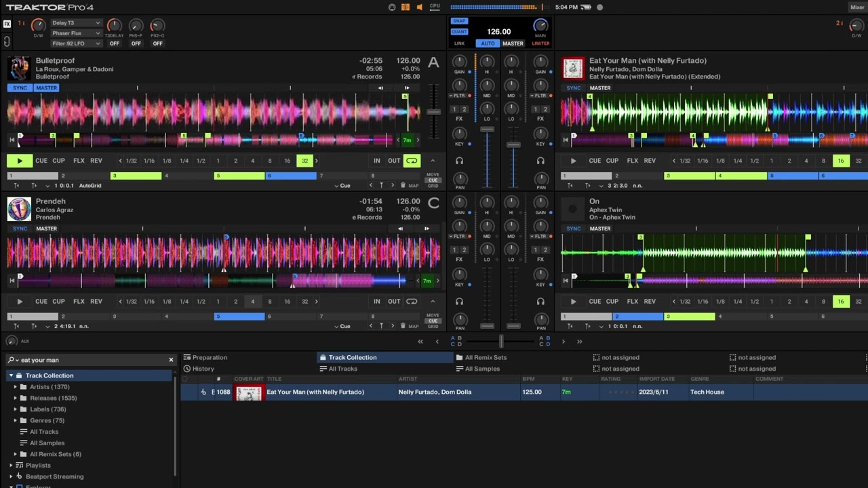Enable SYNC on Eat Your Man deck
The height and width of the screenshot is (488, 868).
[x=574, y=88]
